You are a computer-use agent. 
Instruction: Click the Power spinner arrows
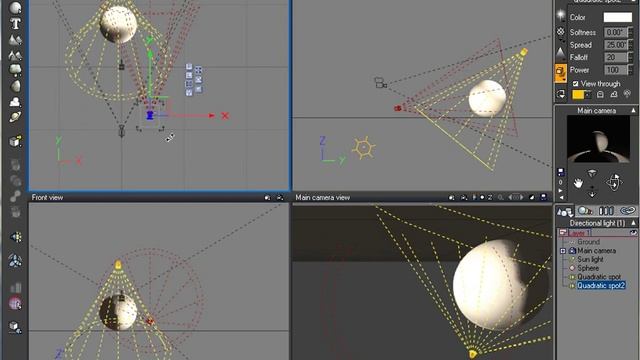631,70
